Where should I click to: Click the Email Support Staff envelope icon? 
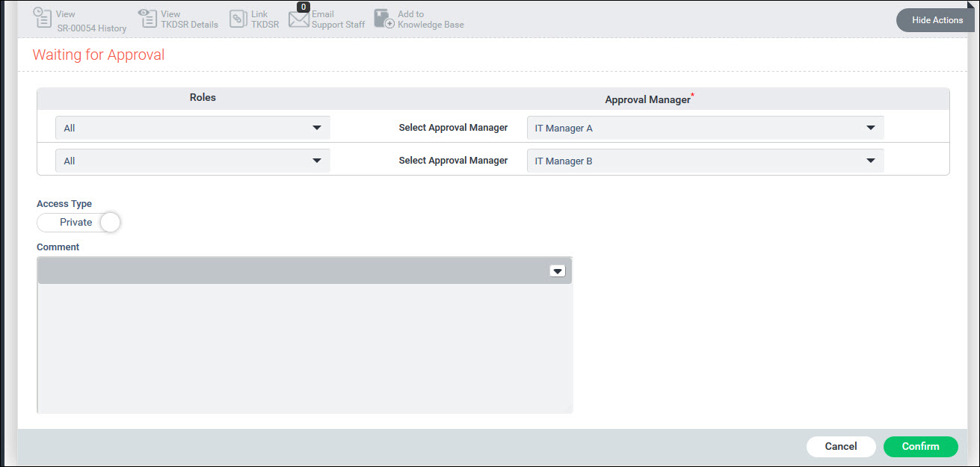point(299,20)
